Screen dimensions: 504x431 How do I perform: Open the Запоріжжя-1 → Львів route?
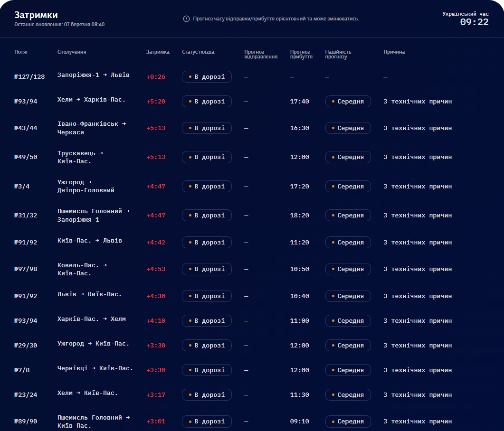pyautogui.click(x=93, y=75)
